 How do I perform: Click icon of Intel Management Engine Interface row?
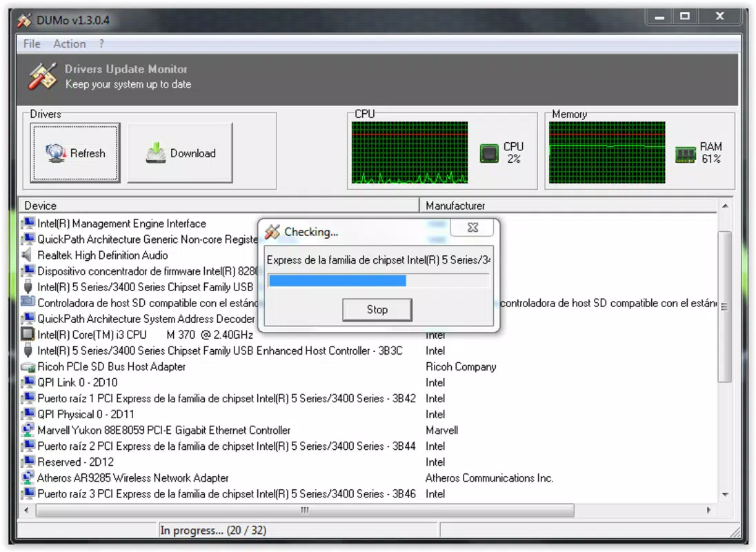coord(28,223)
